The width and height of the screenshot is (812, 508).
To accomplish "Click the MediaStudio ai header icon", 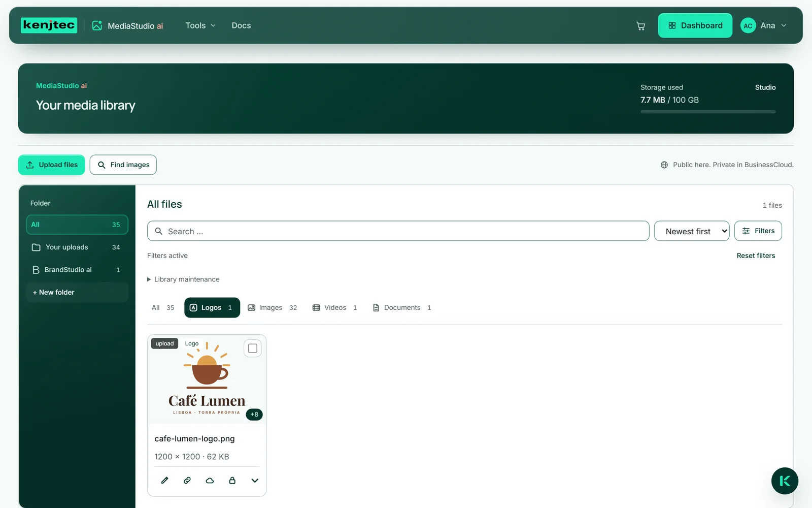I will (x=97, y=25).
